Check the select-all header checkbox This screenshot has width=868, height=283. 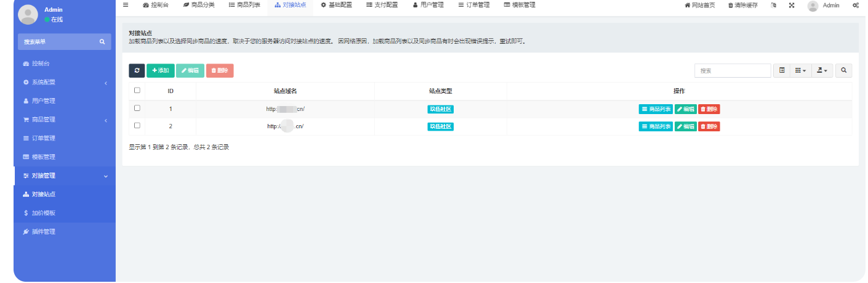[137, 90]
